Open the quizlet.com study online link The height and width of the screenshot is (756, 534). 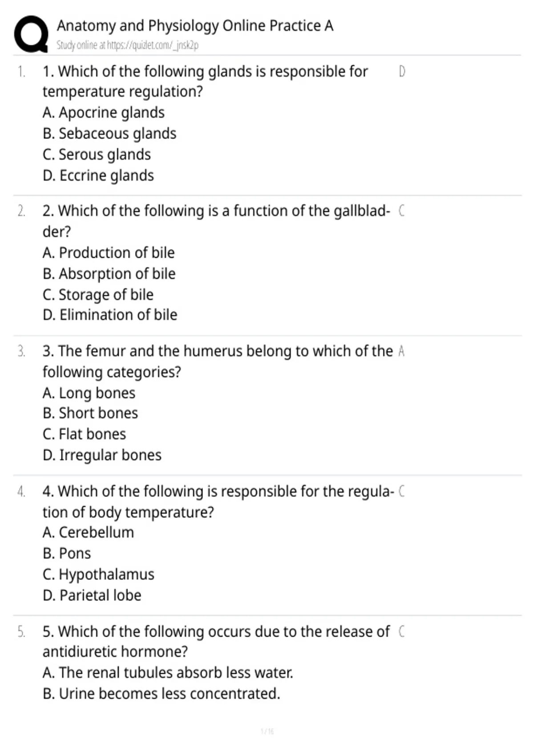coord(127,45)
